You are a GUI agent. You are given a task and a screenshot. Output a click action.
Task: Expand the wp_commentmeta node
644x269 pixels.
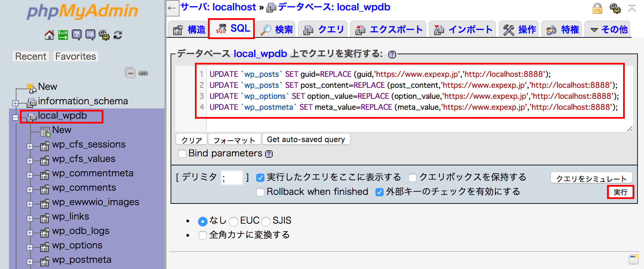pyautogui.click(x=30, y=175)
